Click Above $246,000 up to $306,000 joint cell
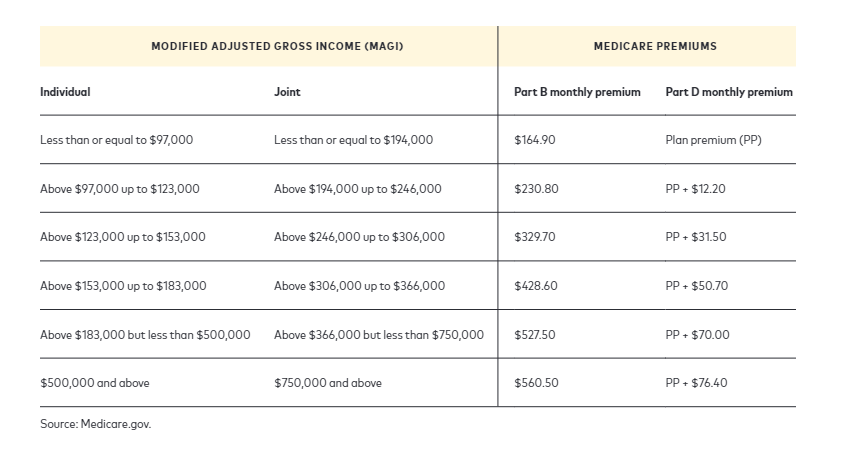 coord(359,237)
